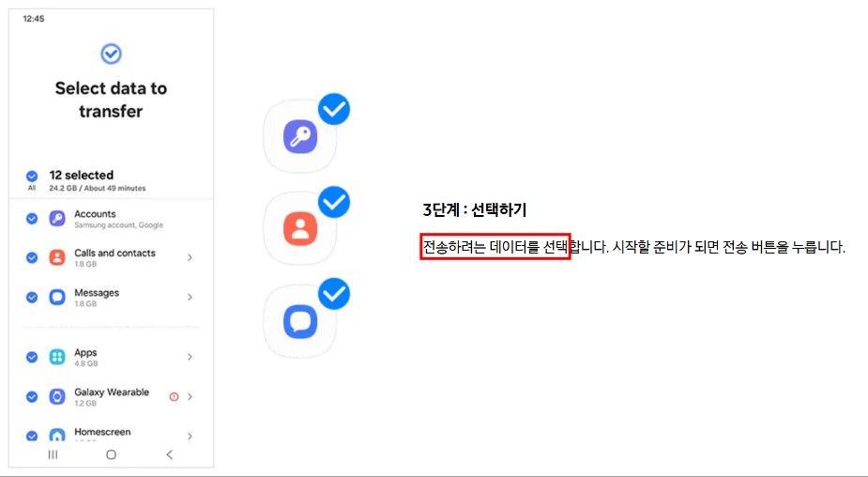Click the large purple key illustration icon
Screen dimensions: 868x477
(x=300, y=137)
